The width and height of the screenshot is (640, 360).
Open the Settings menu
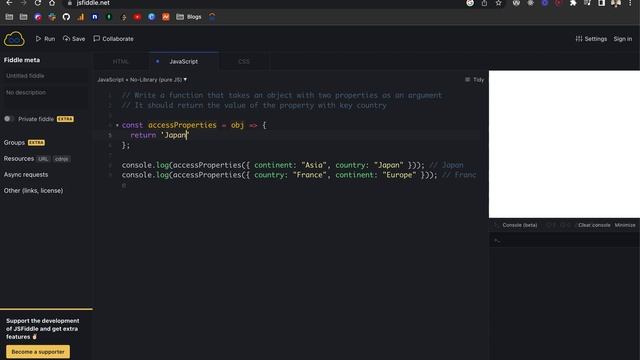pyautogui.click(x=591, y=39)
